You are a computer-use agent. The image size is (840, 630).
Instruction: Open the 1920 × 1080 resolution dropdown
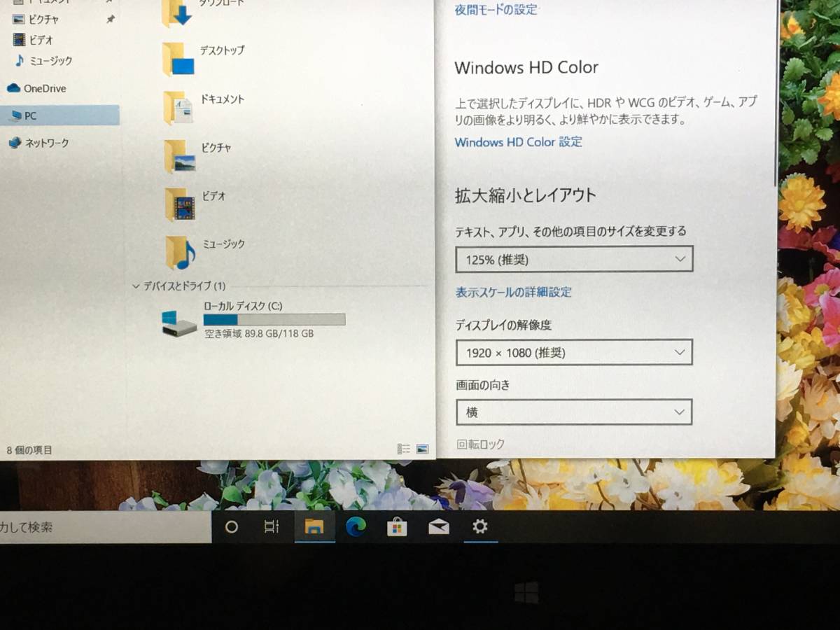click(574, 352)
